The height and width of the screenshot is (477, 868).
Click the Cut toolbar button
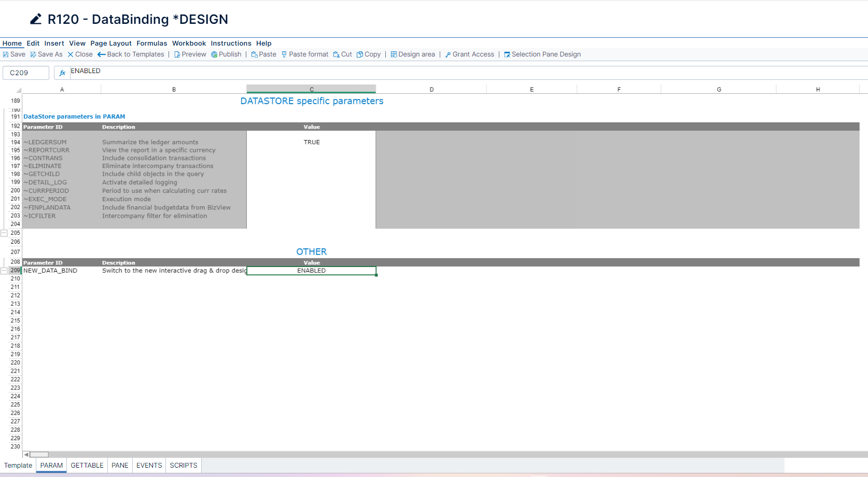342,54
